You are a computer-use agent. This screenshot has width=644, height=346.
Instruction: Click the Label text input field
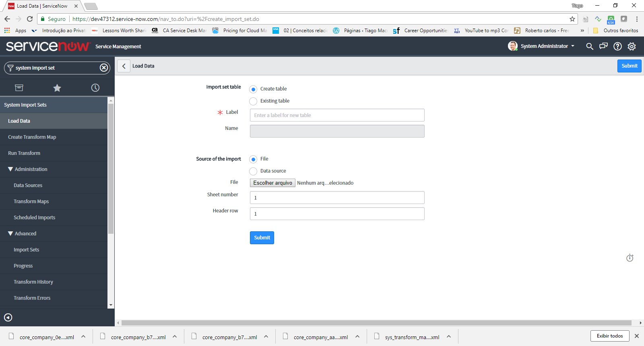[x=337, y=115]
